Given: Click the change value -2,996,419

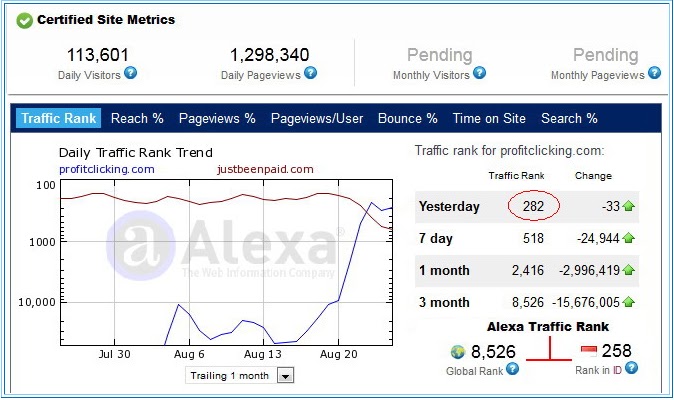Looking at the screenshot, I should pos(589,270).
